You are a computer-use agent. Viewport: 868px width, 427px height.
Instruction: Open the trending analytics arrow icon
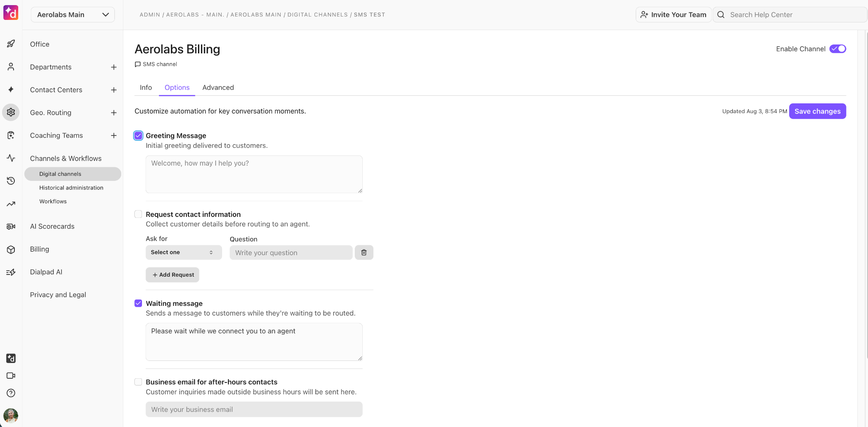coord(11,204)
